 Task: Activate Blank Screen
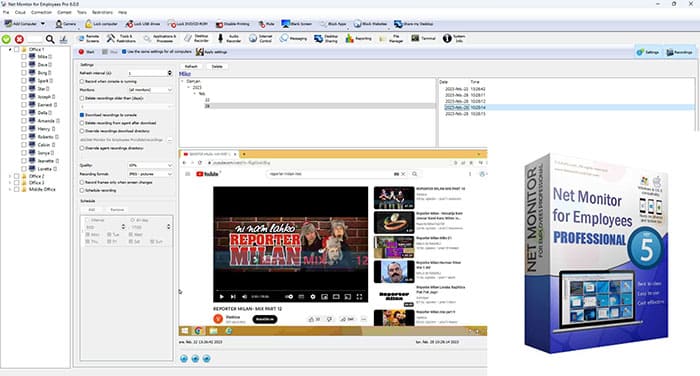point(296,24)
